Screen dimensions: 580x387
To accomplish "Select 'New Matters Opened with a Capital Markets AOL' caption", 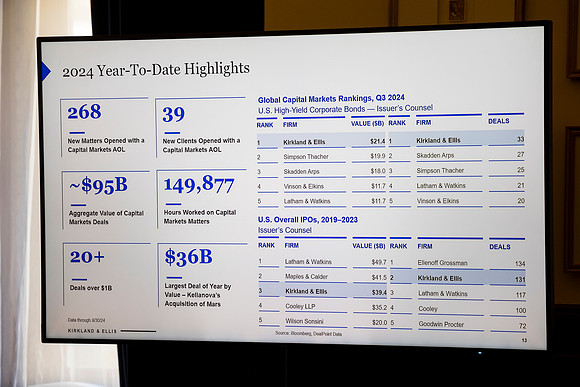I will tap(106, 145).
